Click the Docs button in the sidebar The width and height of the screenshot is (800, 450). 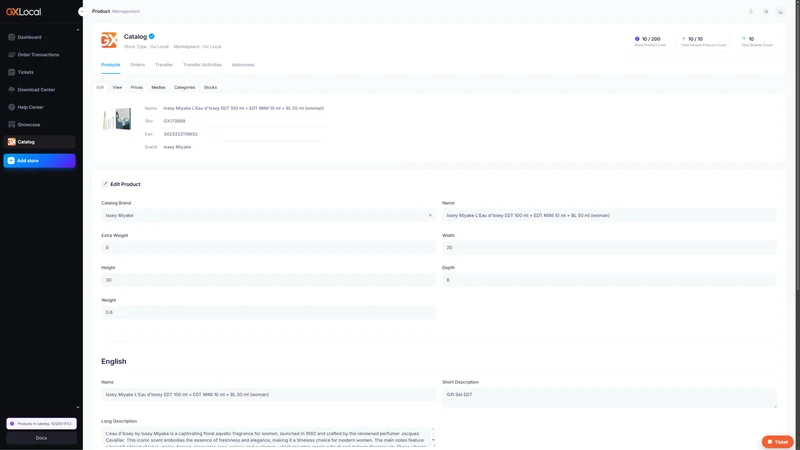[41, 438]
